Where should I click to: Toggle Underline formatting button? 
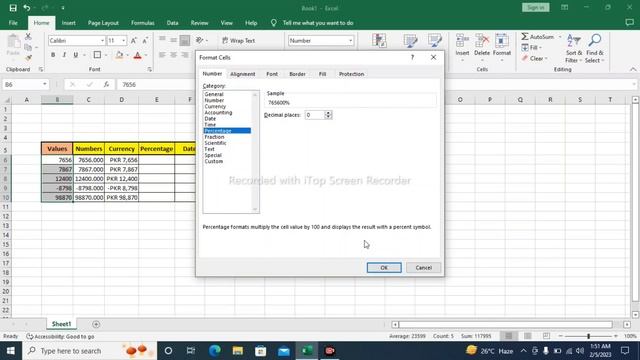[x=76, y=55]
